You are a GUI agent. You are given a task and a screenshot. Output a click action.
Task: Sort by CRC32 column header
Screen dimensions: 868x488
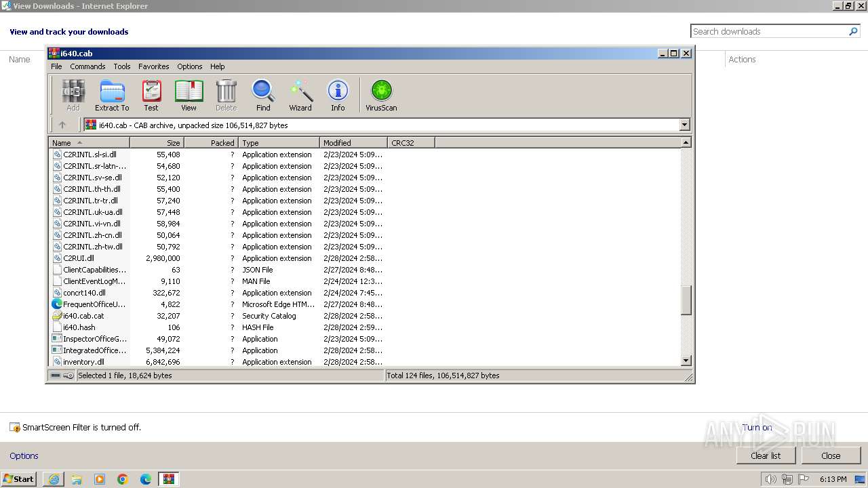[x=412, y=142]
